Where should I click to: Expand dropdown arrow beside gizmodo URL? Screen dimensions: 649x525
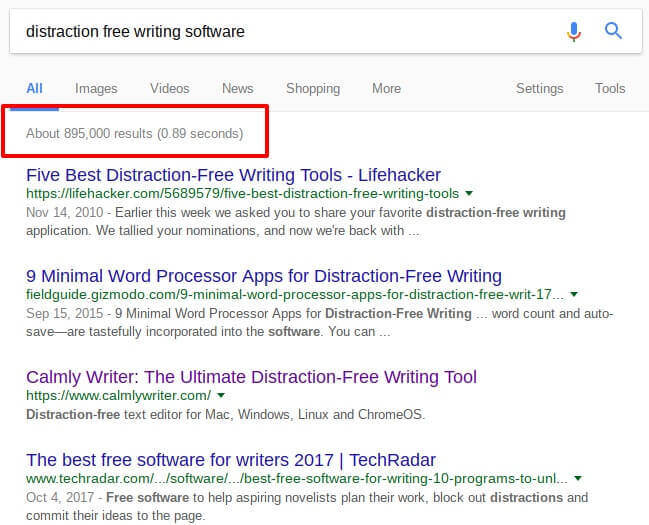coord(574,294)
